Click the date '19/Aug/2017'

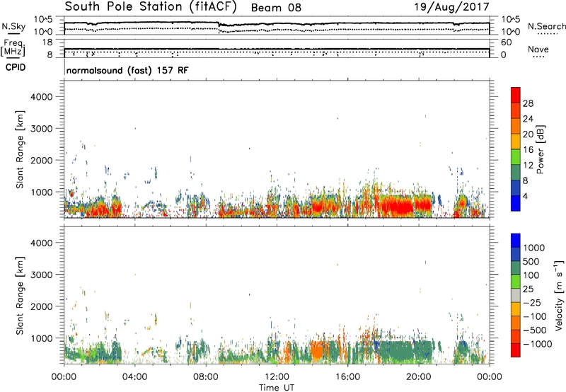point(451,7)
